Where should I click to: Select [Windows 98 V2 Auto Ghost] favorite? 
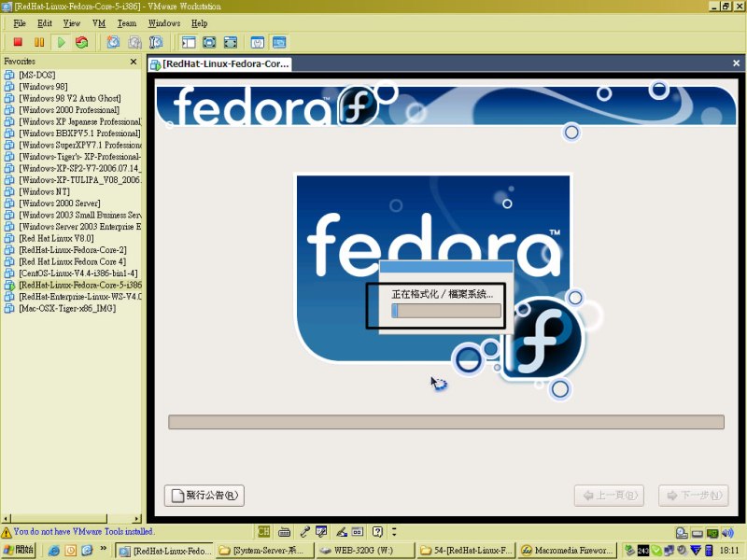(x=69, y=98)
